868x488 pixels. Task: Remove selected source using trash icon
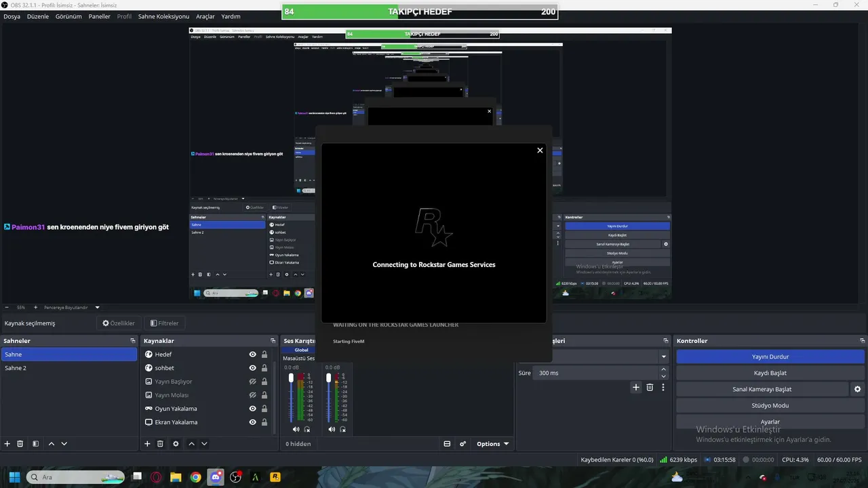(160, 444)
